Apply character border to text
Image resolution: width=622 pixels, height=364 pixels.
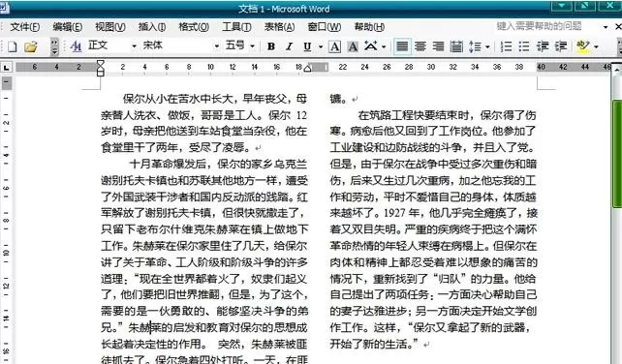335,46
